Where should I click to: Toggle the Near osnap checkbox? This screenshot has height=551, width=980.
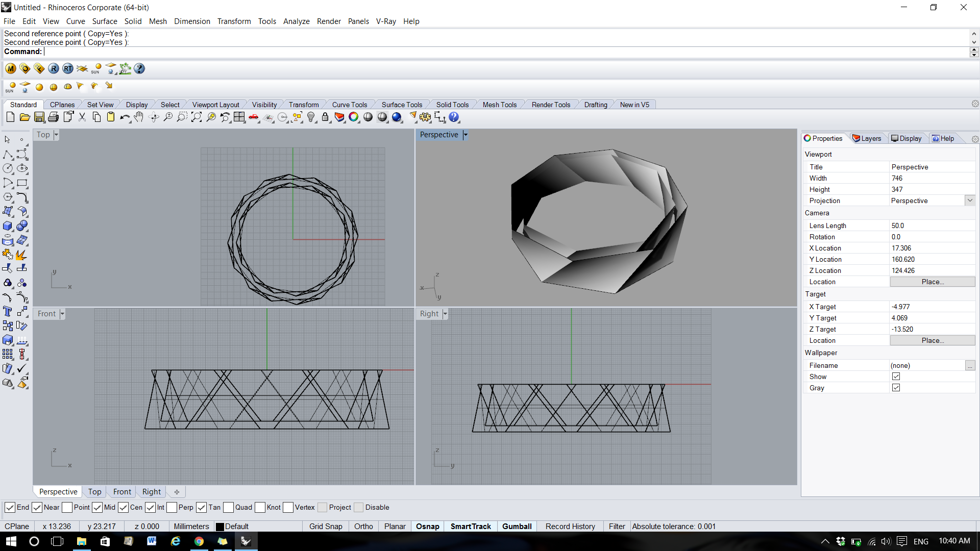(x=37, y=507)
